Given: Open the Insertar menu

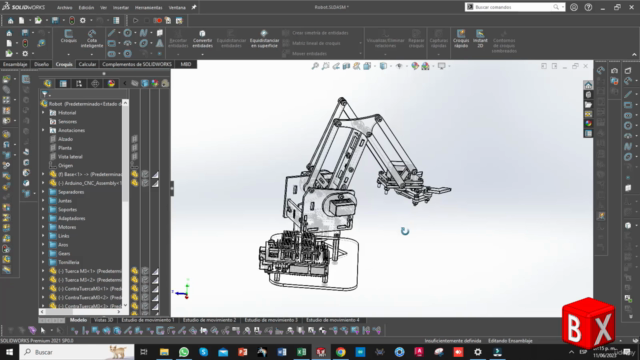Looking at the screenshot, I should (121, 7).
